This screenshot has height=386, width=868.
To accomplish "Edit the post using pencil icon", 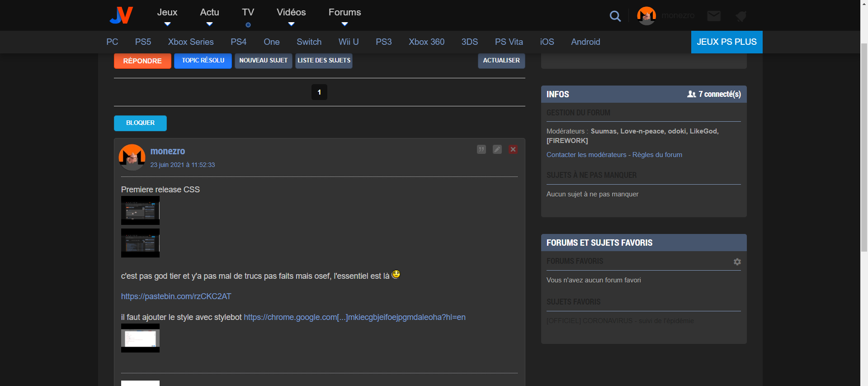I will coord(497,149).
